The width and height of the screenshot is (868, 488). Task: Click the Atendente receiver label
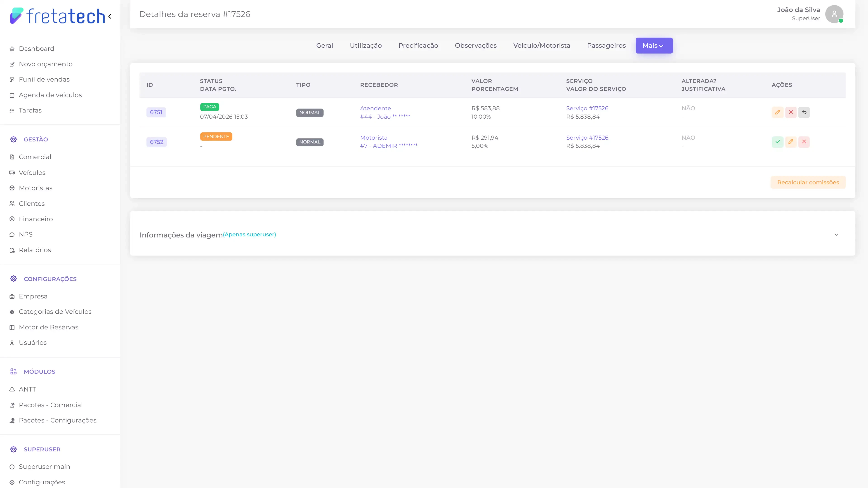pos(375,108)
